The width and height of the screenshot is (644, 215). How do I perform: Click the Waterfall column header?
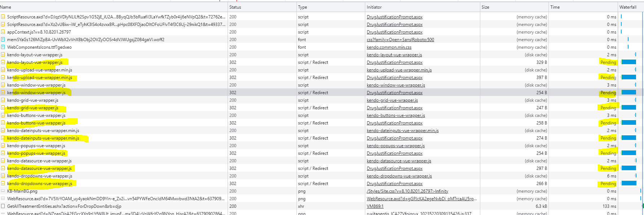tap(628, 7)
